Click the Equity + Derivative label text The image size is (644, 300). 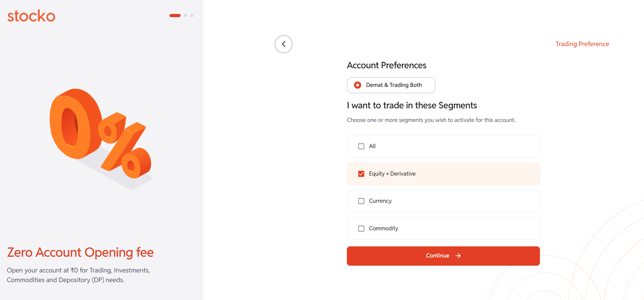point(392,174)
